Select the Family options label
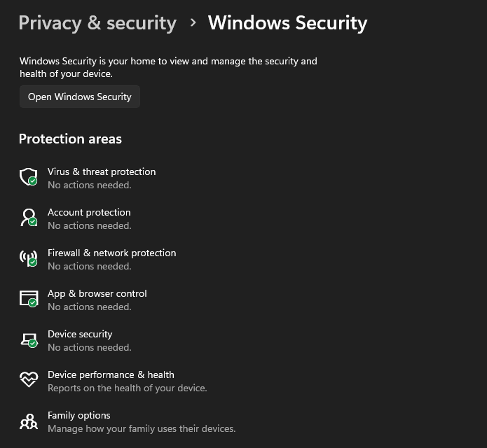This screenshot has width=487, height=448. [x=79, y=415]
